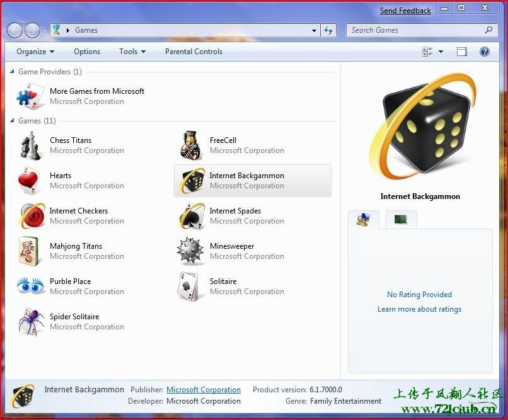Viewport: 508px width, 420px height.
Task: Open Learn more about ratings link
Action: (419, 309)
